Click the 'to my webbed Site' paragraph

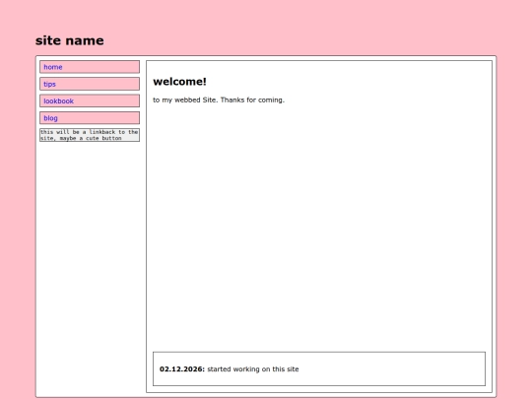(x=219, y=100)
